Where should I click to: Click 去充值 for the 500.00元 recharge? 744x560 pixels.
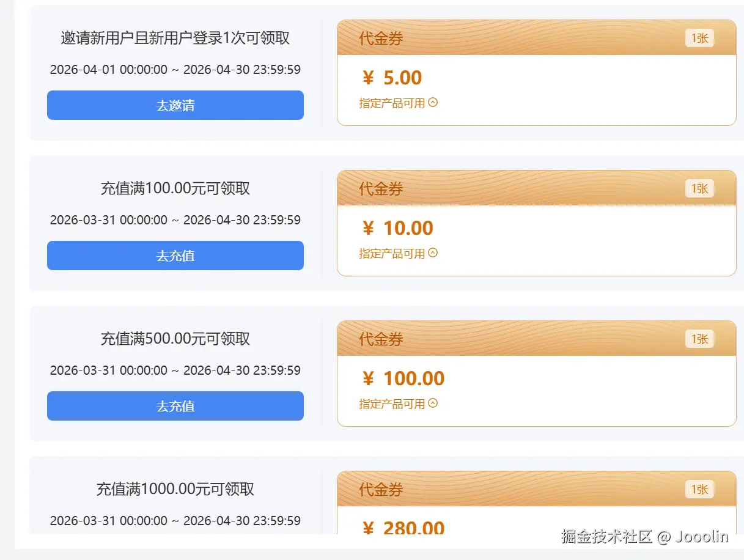175,406
